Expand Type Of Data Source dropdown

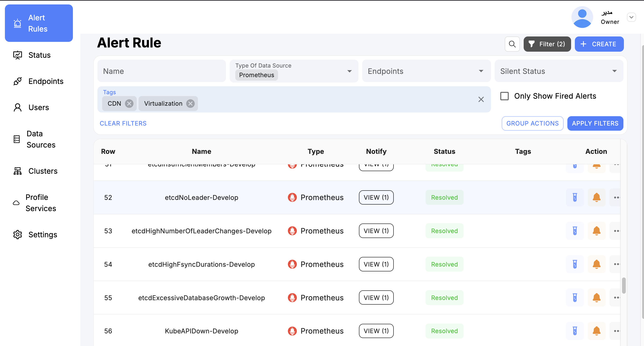pyautogui.click(x=350, y=71)
